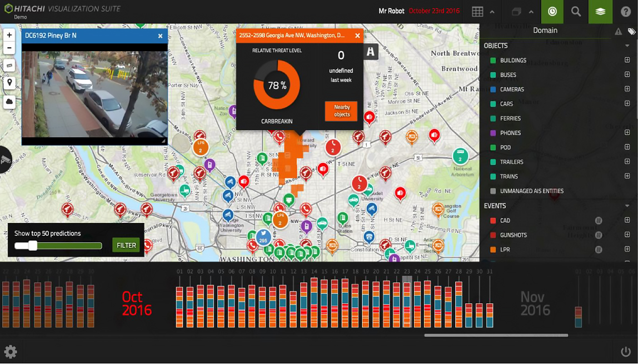Click the top 50 predictions slider handle
Image resolution: width=638 pixels, height=364 pixels.
[x=33, y=245]
